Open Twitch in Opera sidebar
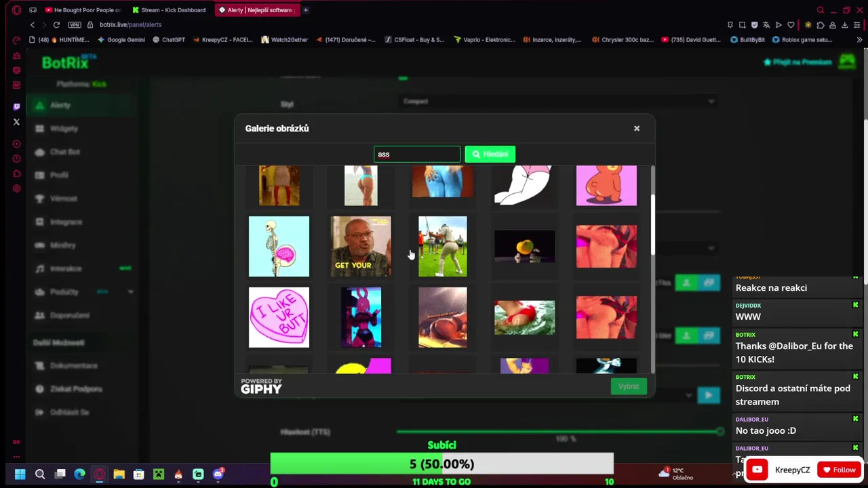868x488 pixels. 16,107
